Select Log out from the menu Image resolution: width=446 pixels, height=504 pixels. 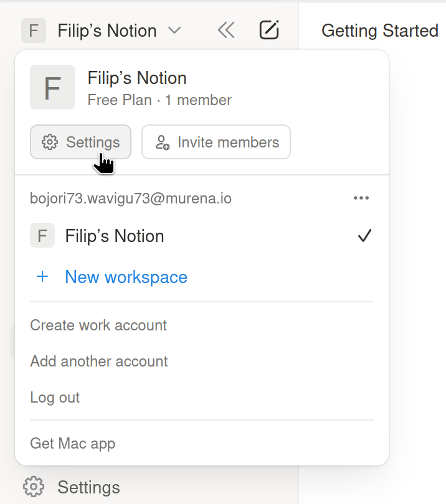55,398
